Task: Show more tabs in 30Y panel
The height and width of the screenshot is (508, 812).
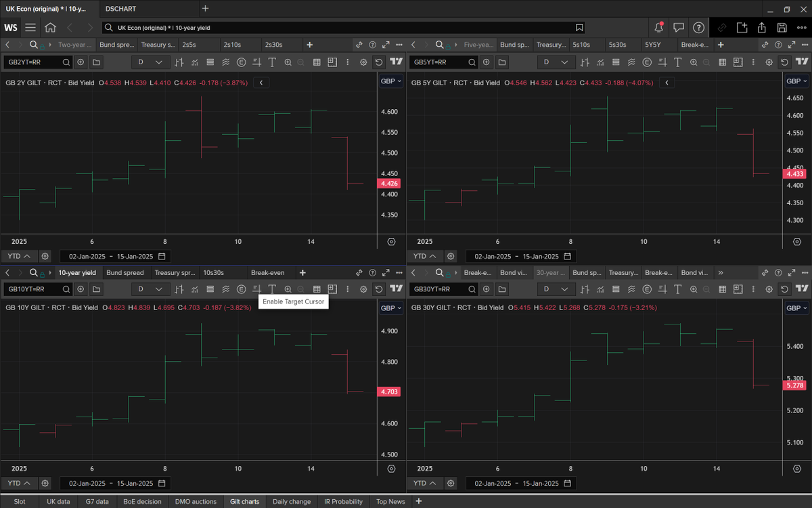Action: [721, 273]
